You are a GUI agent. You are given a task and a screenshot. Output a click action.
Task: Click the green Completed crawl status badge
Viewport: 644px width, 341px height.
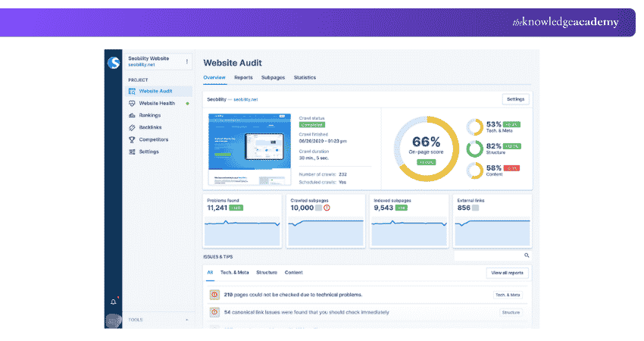pyautogui.click(x=312, y=125)
